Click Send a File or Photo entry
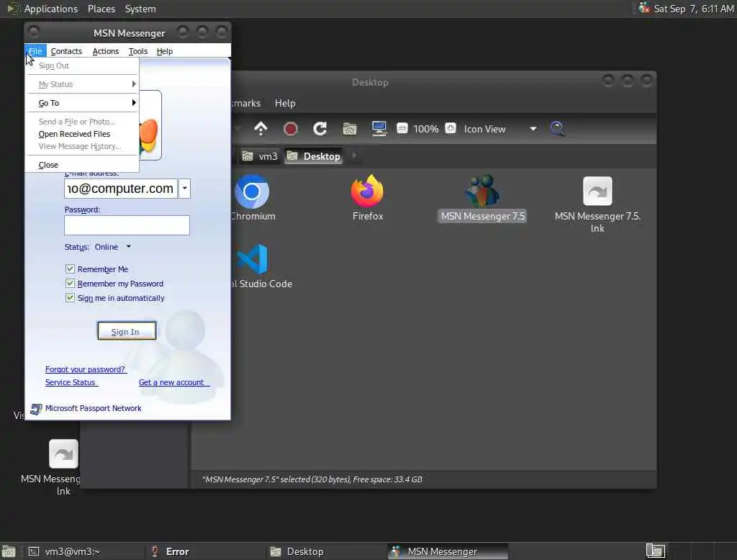This screenshot has height=560, width=737. tap(82, 122)
